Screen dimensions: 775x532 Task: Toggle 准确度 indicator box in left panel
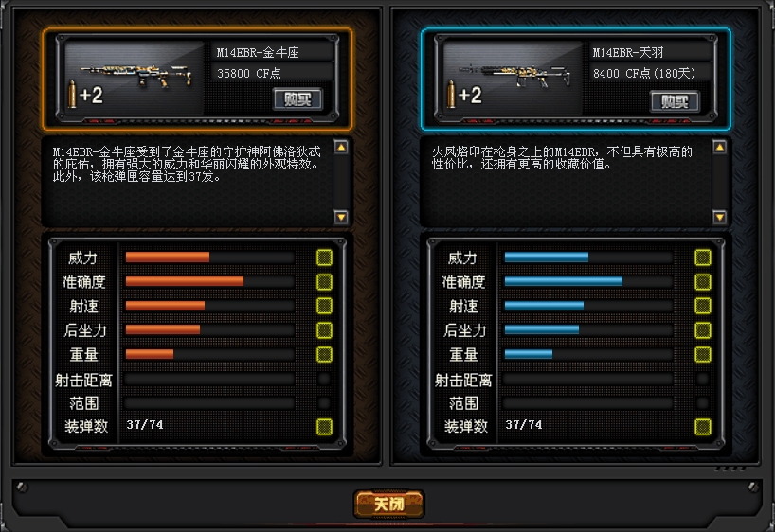[x=324, y=281]
